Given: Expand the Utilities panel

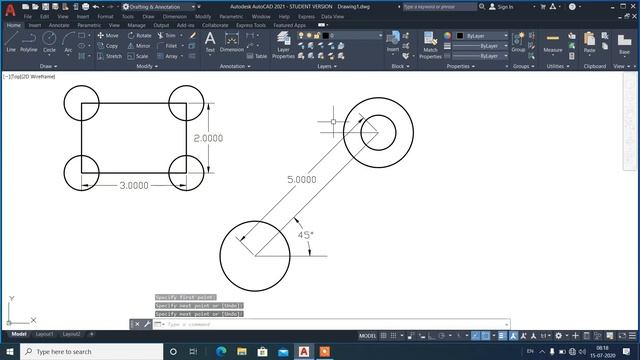Looking at the screenshot, I should tap(558, 66).
